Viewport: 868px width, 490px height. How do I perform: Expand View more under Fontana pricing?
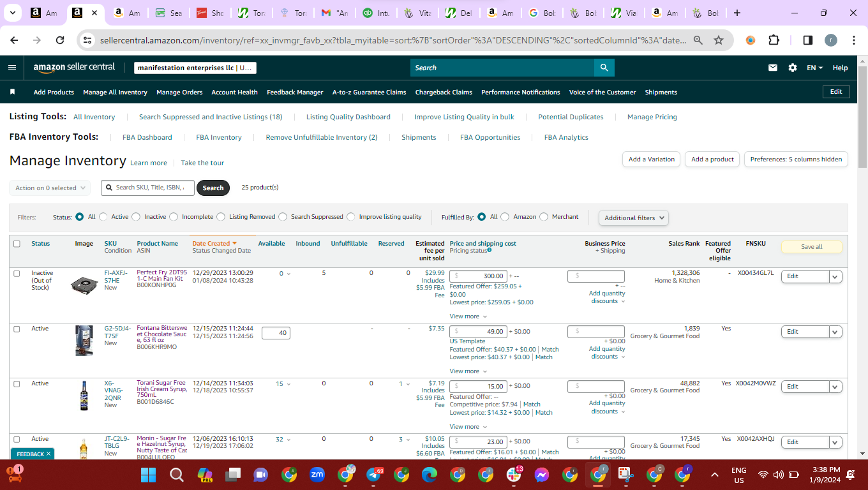(x=468, y=371)
